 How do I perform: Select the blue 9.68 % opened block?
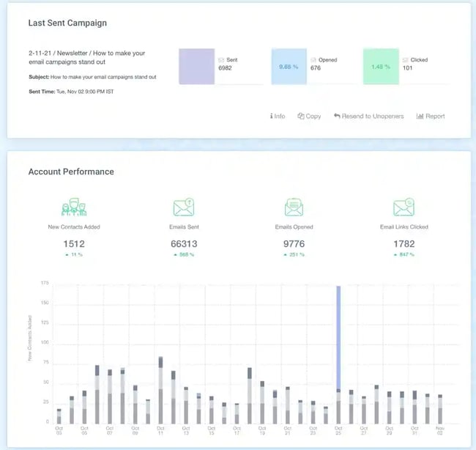289,67
